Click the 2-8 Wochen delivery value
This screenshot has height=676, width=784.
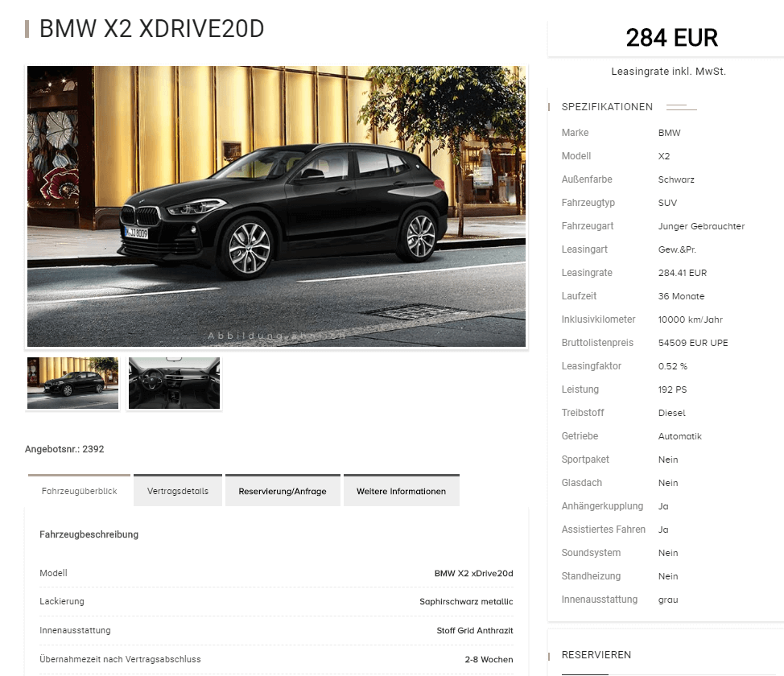pos(489,659)
